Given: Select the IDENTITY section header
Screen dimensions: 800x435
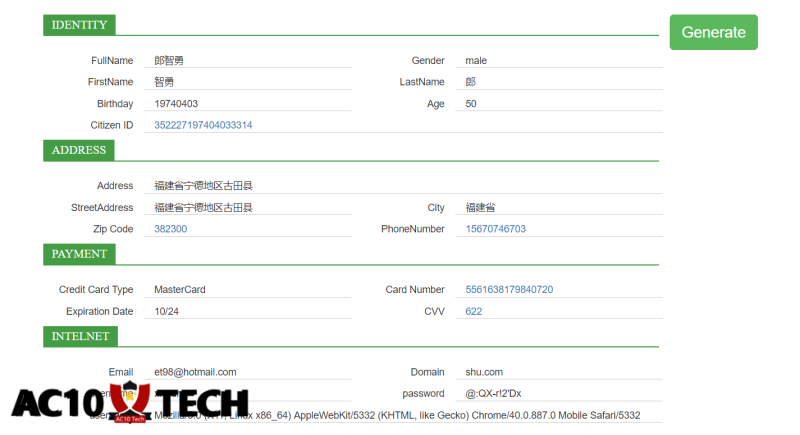Looking at the screenshot, I should pyautogui.click(x=79, y=25).
